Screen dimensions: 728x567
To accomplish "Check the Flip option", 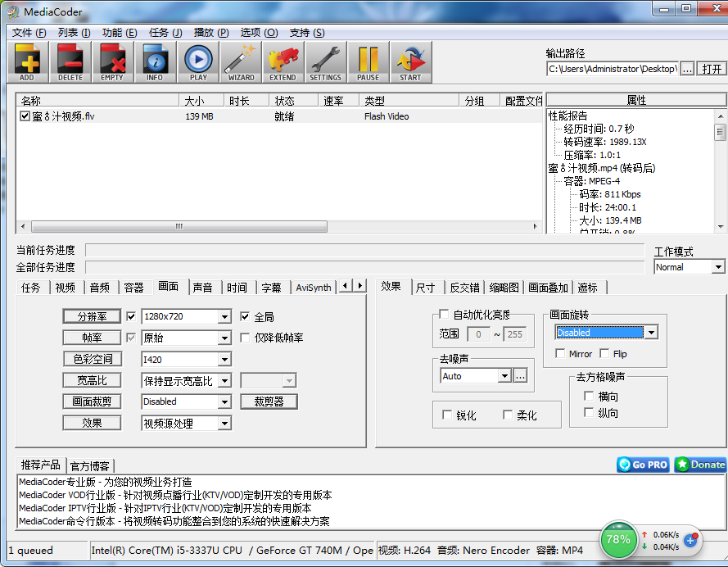I will [604, 354].
